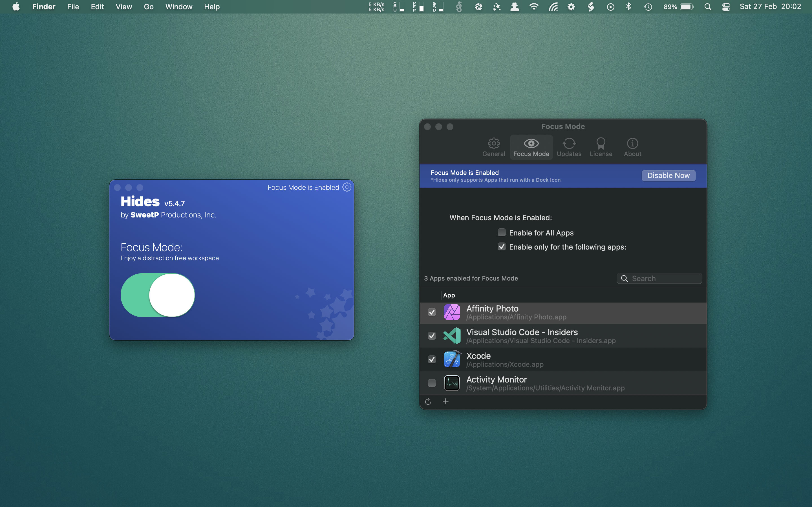Click the Bluetooth icon in menu bar
This screenshot has height=507, width=812.
point(629,6)
